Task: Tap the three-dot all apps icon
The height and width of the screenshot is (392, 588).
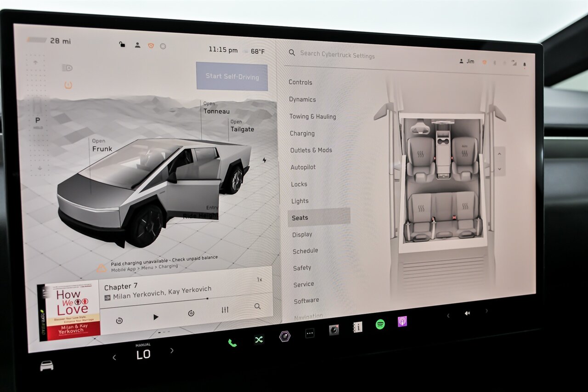Action: point(310,333)
